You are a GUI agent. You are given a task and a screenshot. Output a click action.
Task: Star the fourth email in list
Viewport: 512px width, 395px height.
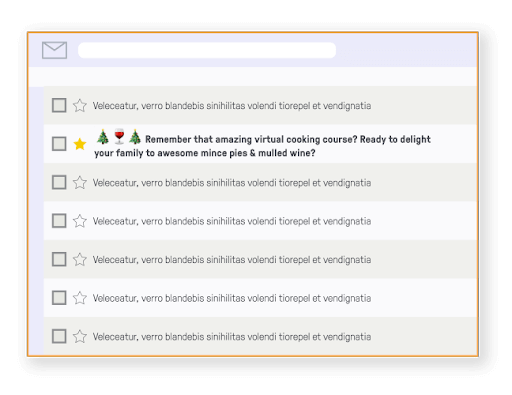point(80,221)
